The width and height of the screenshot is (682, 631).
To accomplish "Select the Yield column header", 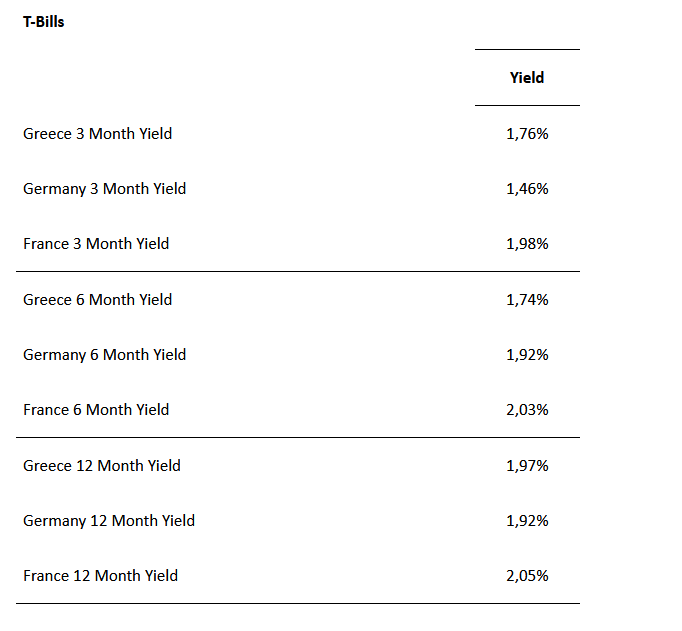I will [x=527, y=77].
